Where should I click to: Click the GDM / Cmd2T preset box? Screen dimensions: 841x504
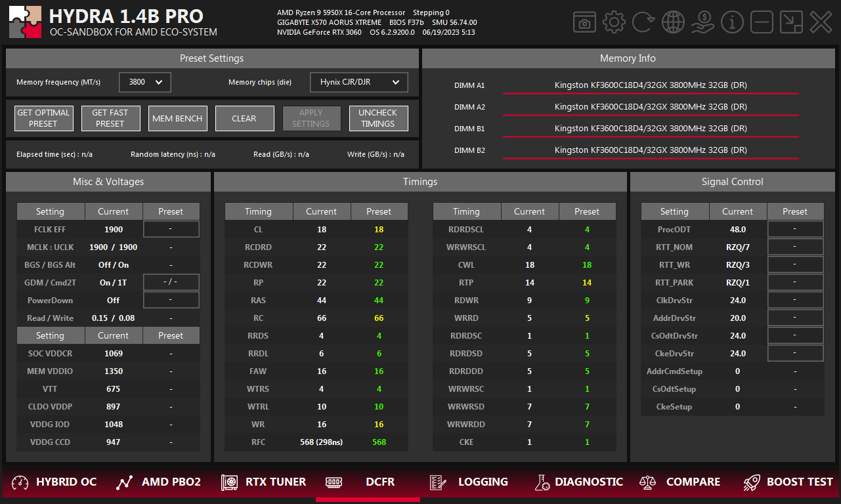click(x=171, y=282)
